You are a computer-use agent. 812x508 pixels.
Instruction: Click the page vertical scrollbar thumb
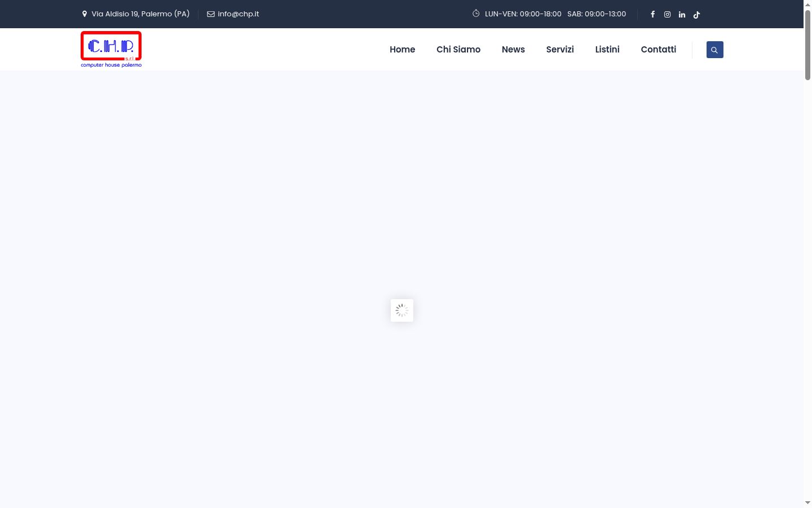[x=807, y=45]
